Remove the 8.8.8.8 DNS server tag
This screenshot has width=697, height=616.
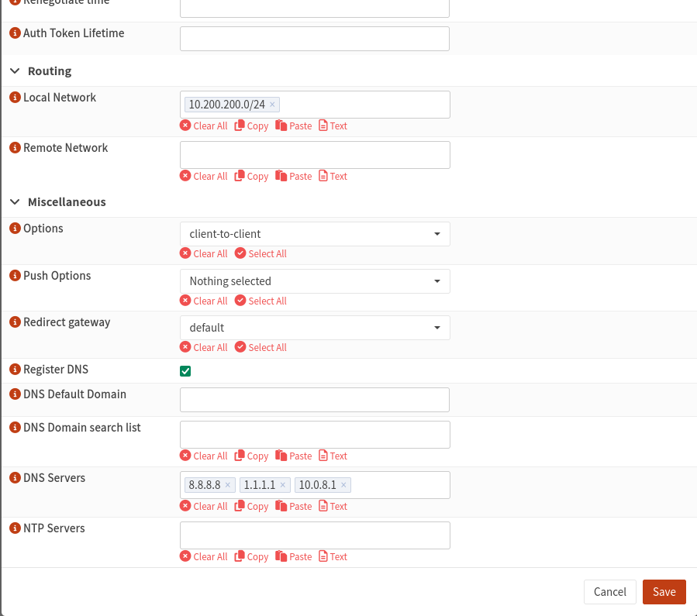pos(228,484)
